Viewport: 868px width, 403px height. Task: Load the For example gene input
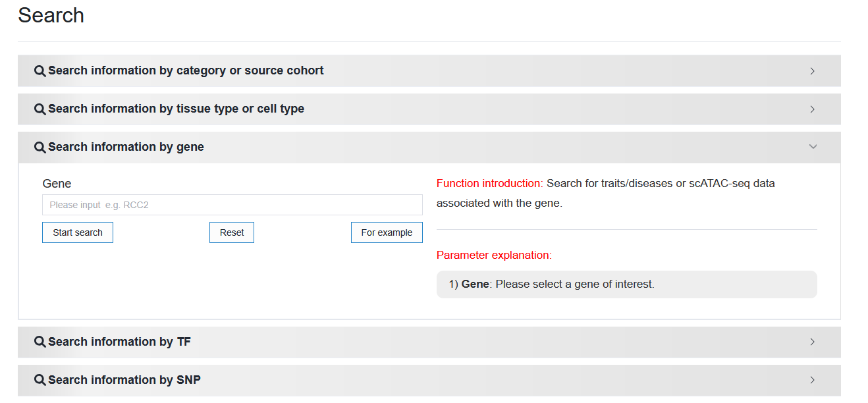click(x=387, y=232)
